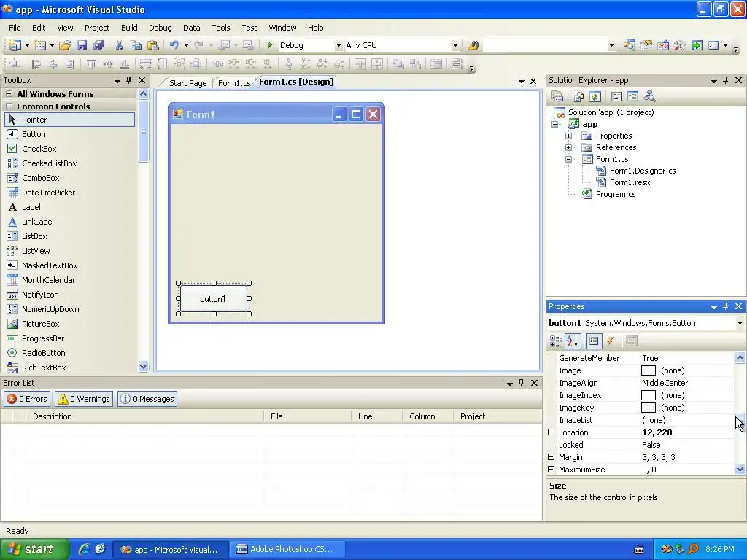Pin the Toolbox panel with auto-hide pin

pos(128,80)
